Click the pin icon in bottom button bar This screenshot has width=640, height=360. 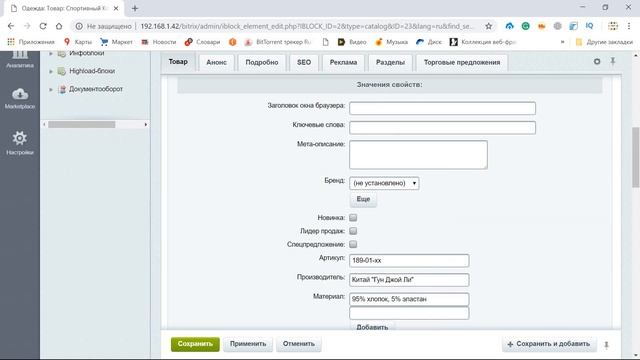(x=607, y=345)
